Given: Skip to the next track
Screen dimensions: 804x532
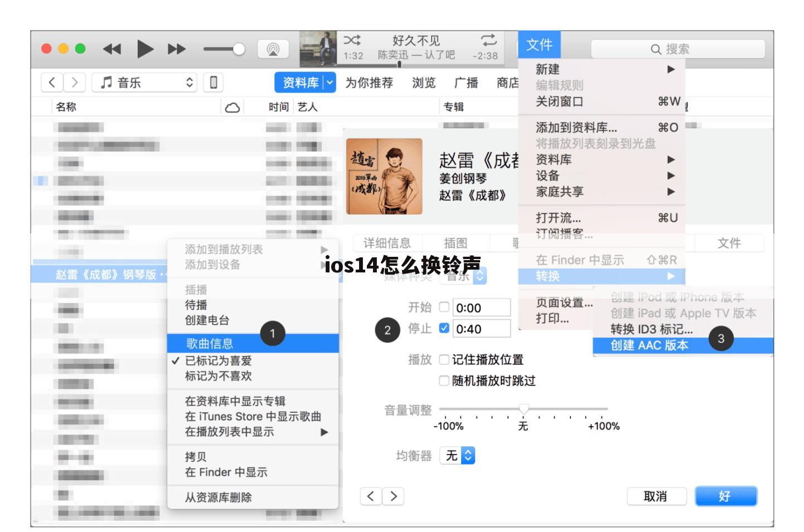Looking at the screenshot, I should 177,49.
